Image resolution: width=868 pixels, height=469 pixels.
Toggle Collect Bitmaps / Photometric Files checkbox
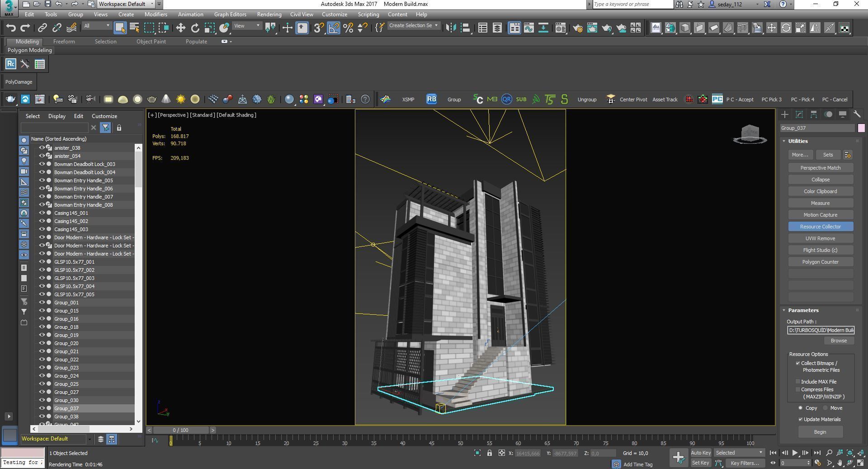(x=798, y=363)
